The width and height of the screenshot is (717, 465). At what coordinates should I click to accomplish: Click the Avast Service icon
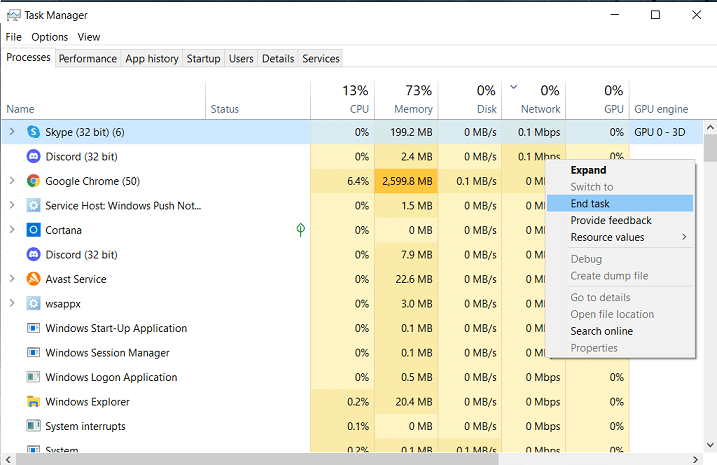(33, 279)
